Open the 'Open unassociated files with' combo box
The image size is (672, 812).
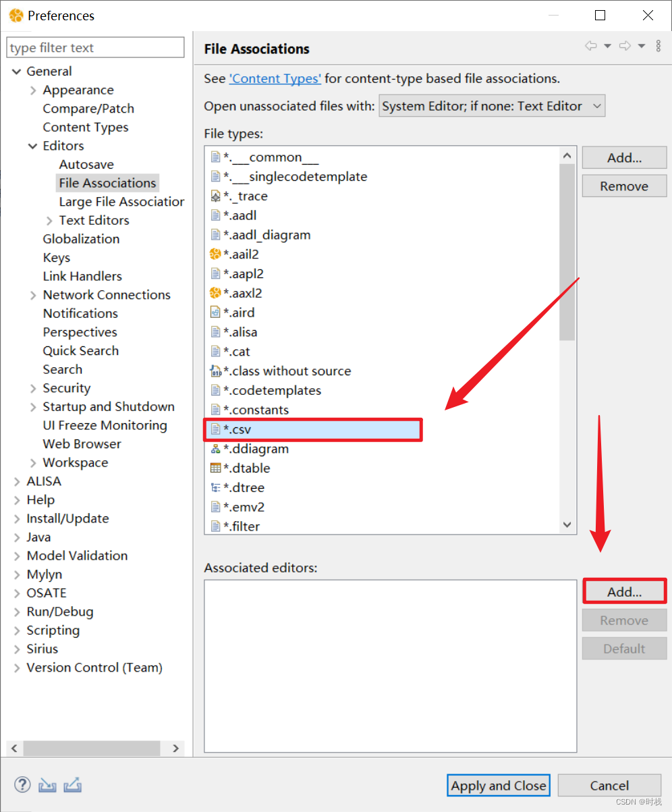[x=492, y=106]
